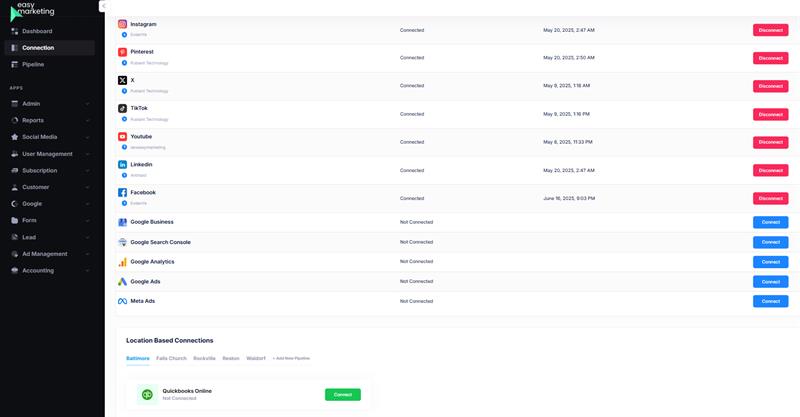Expand the Ad Management section chevron

coord(87,254)
